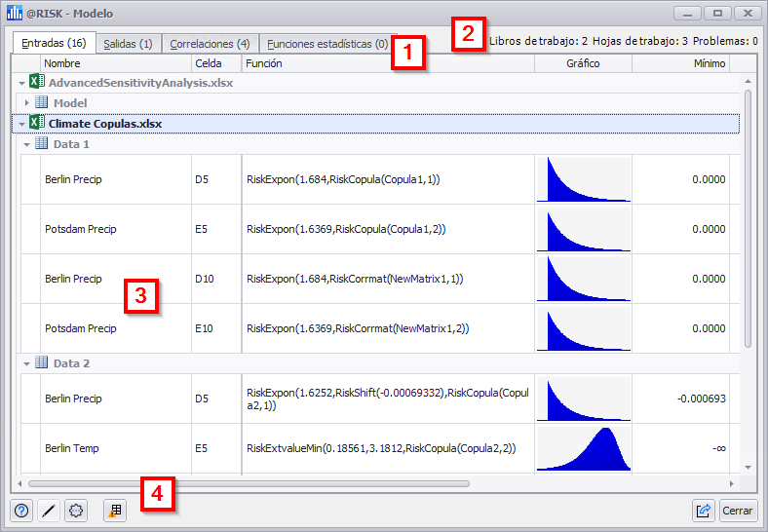
Task: Collapse the AdvancedSensitivityAnalysis.xlsx workbook node
Action: (21, 83)
